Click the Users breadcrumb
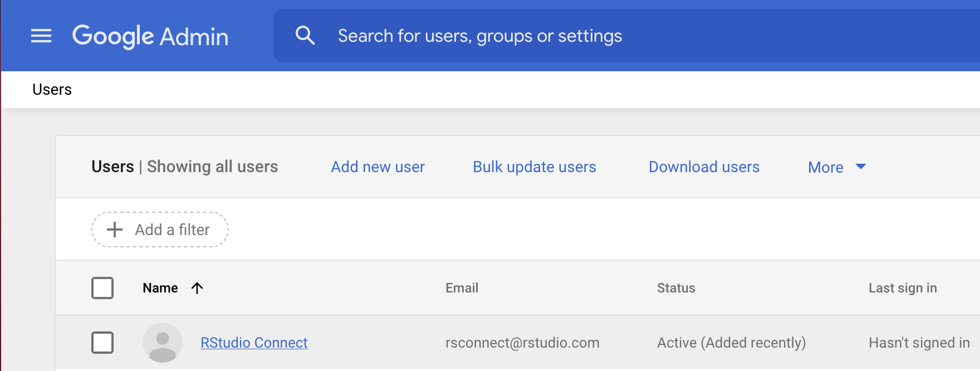Screen dimensions: 980x371 coord(52,90)
